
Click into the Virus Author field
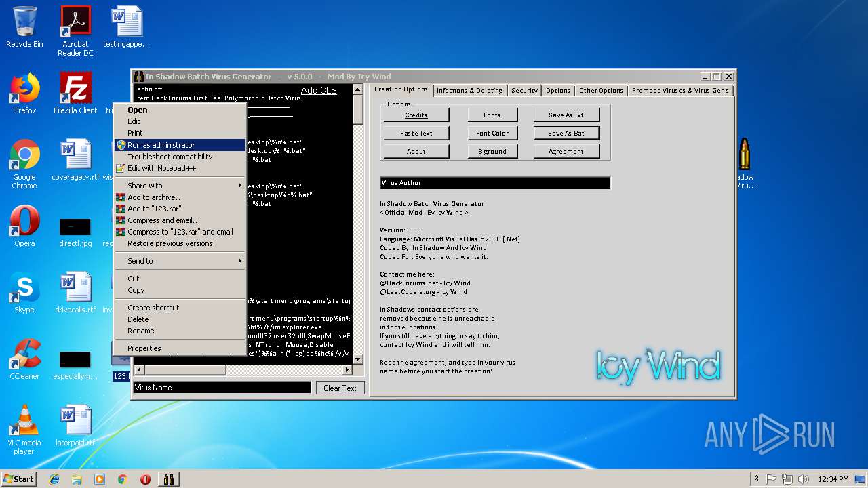pyautogui.click(x=495, y=183)
